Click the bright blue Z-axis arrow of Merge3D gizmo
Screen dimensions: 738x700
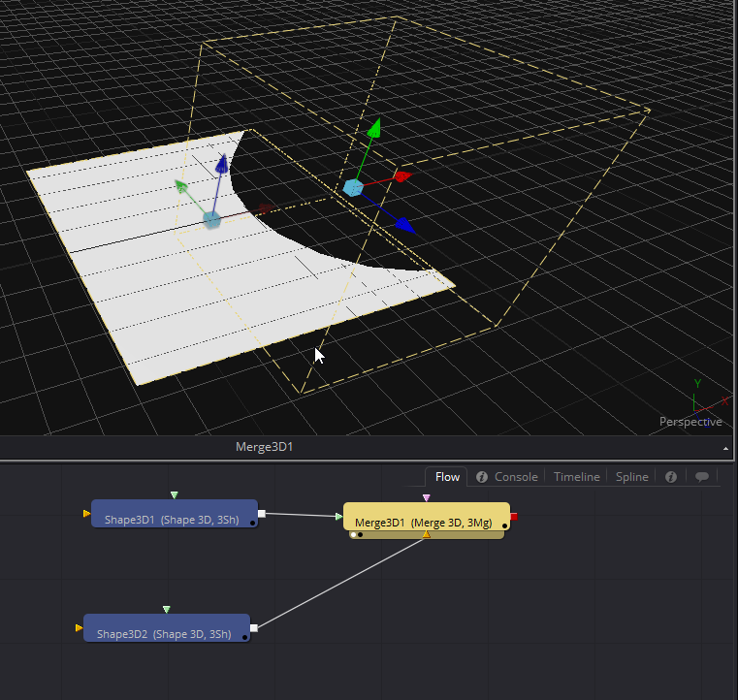[405, 225]
